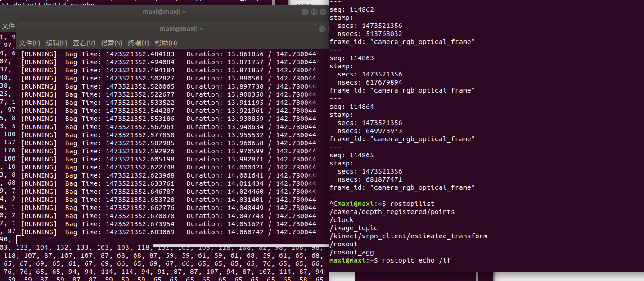
Task: Click Bag Time 1473521352.592926 row
Action: (x=169, y=151)
